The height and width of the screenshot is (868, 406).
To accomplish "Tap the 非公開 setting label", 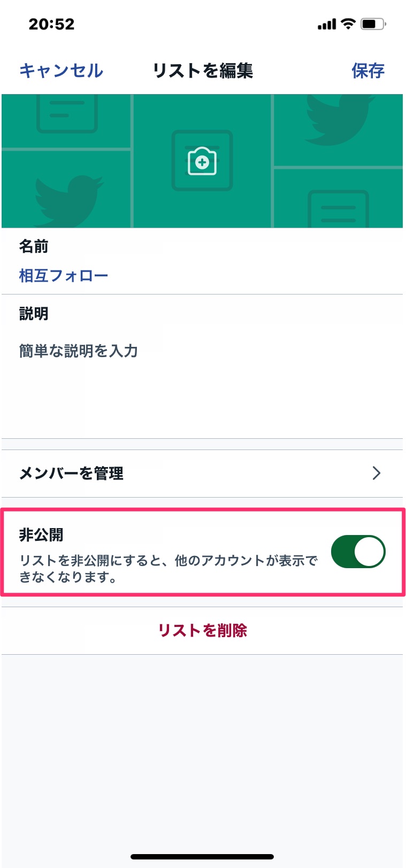I will click(41, 535).
